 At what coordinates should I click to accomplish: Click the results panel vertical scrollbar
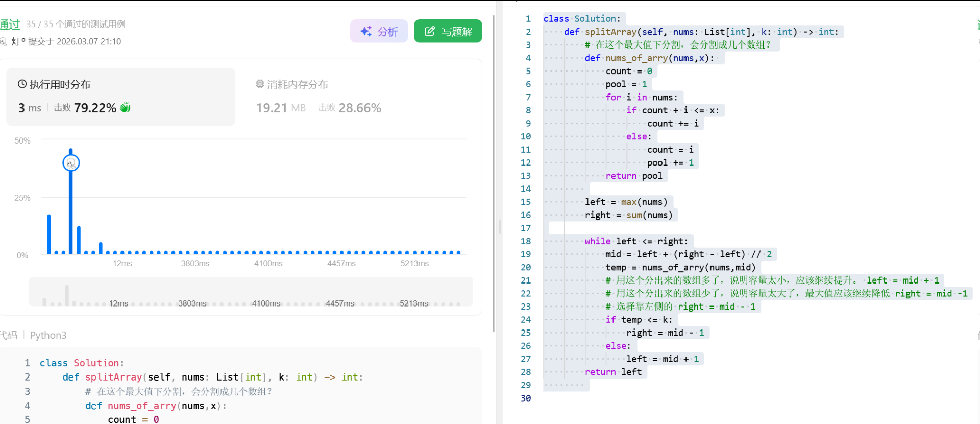point(494,174)
